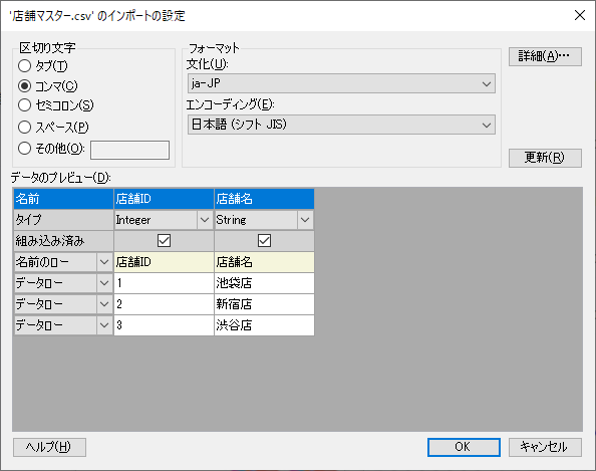596x471 pixels.
Task: Select スペース(P) delimiter radio button
Action: 25,127
